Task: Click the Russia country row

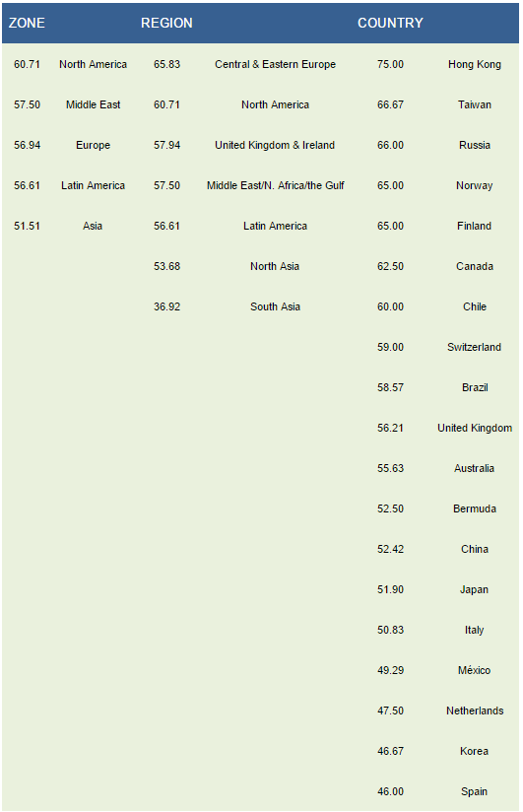Action: point(475,145)
